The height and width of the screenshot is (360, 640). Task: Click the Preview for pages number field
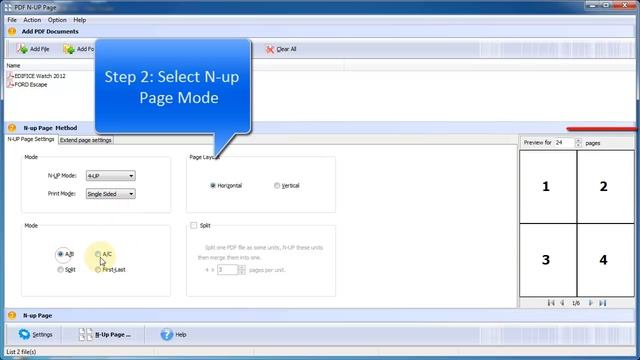coord(564,142)
